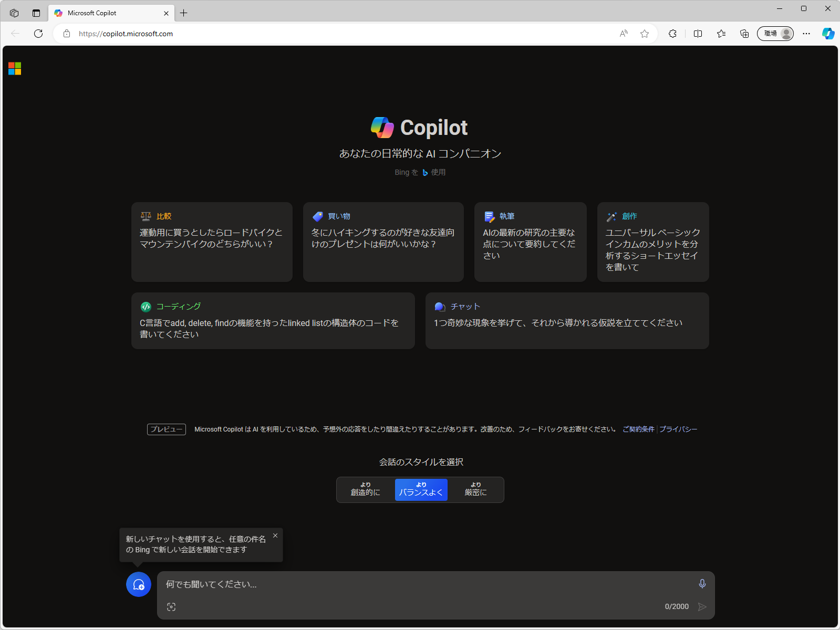The height and width of the screenshot is (630, 840).
Task: Click the あなたの日常的な AI コンパニオン tagline
Action: point(420,153)
